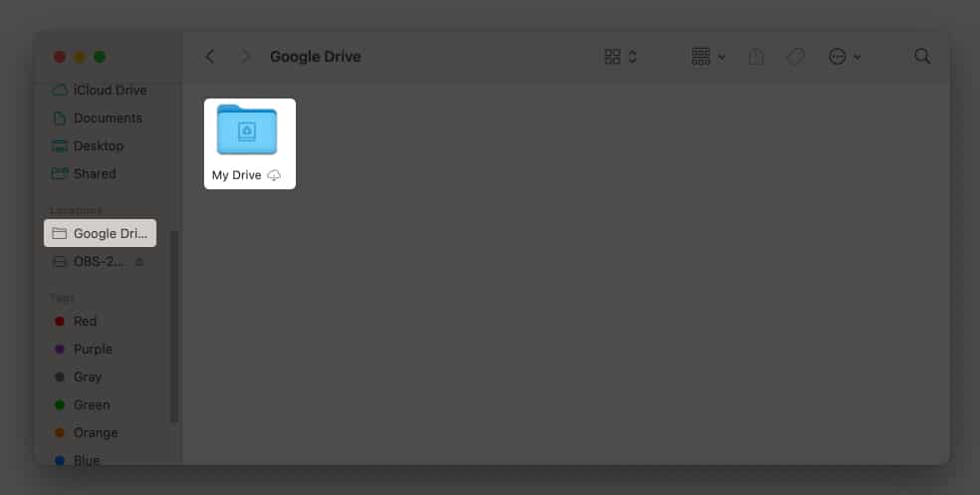Click the green zoom window button

coord(100,57)
